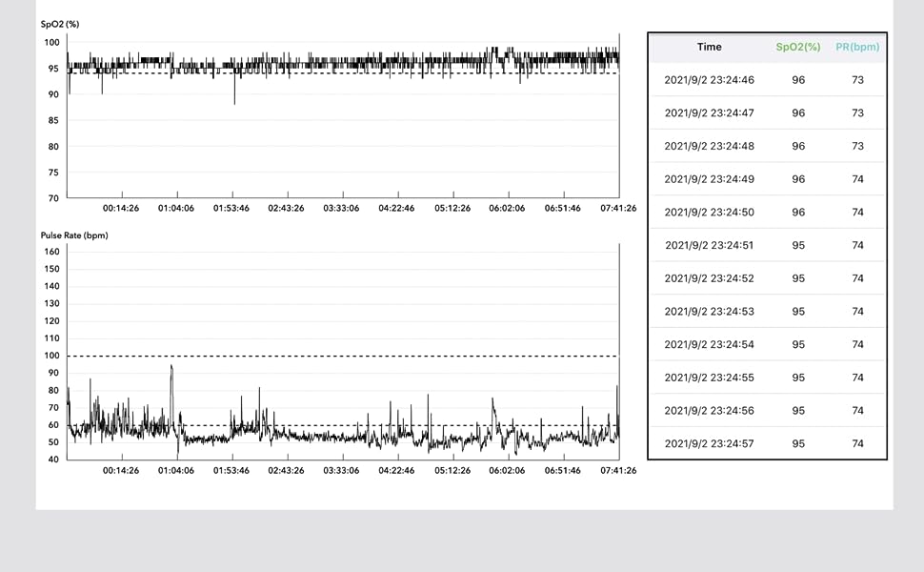The width and height of the screenshot is (924, 572).
Task: Click PR value 74 in the 23:24:57 row
Action: (857, 443)
